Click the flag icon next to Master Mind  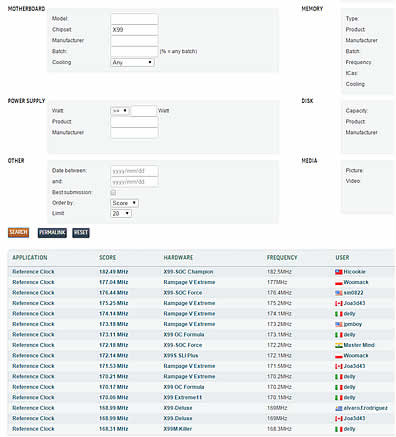(339, 345)
